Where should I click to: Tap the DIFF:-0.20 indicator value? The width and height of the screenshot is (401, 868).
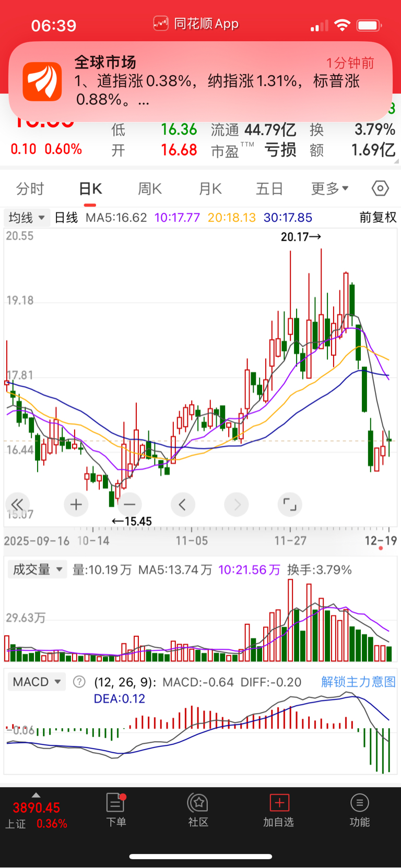(271, 682)
